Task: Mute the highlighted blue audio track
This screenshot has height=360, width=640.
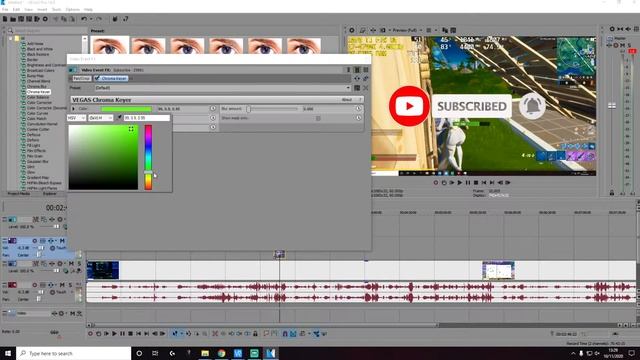Action: tap(62, 241)
